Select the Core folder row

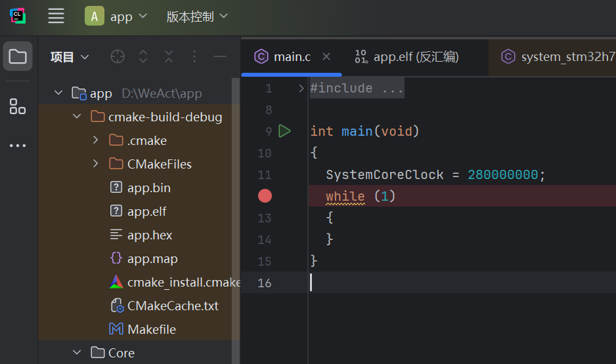click(139, 353)
